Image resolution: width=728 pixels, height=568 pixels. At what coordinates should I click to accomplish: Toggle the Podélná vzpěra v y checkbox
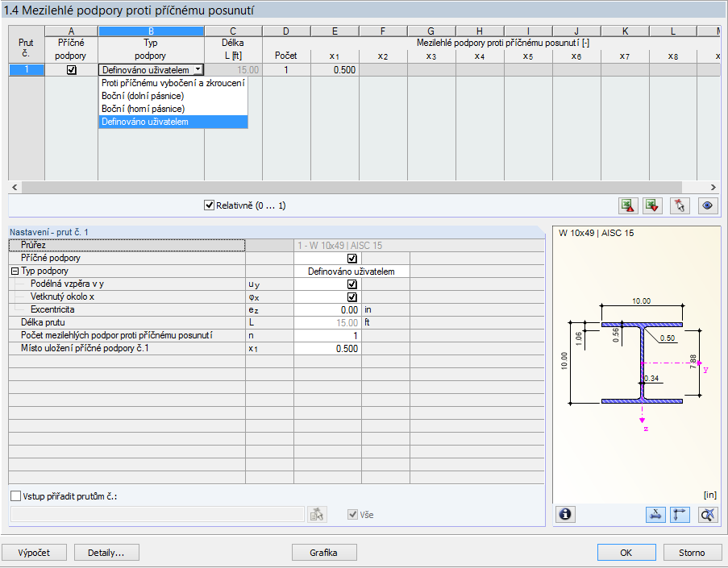click(352, 284)
